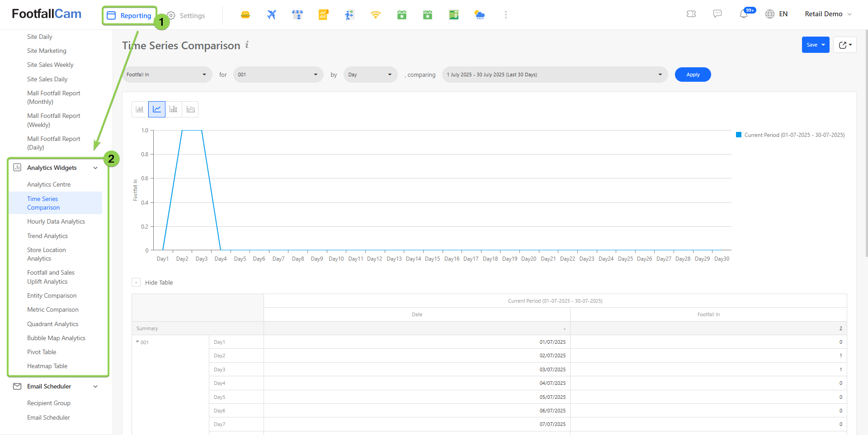Click the chat message icon

coord(717,14)
